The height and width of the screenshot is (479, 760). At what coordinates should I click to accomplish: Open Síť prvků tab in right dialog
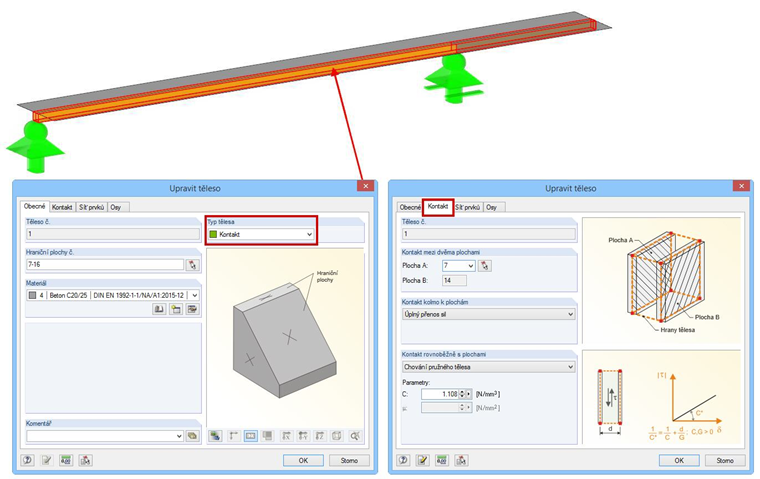468,207
